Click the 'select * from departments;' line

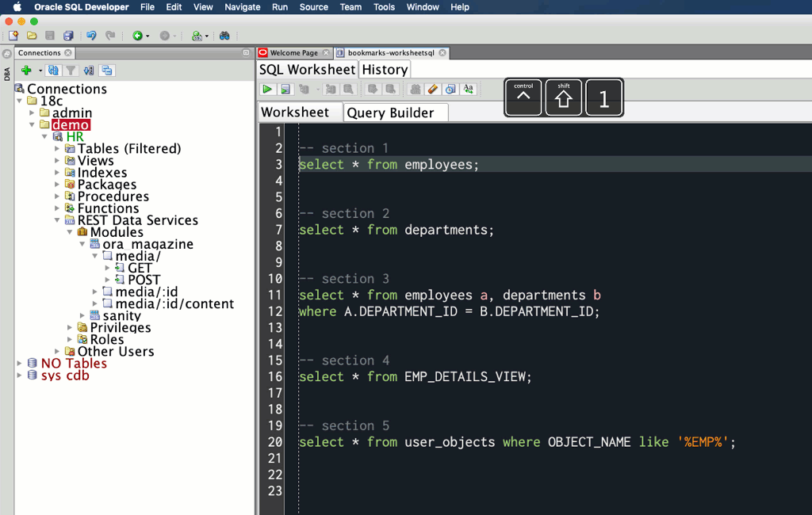[396, 230]
